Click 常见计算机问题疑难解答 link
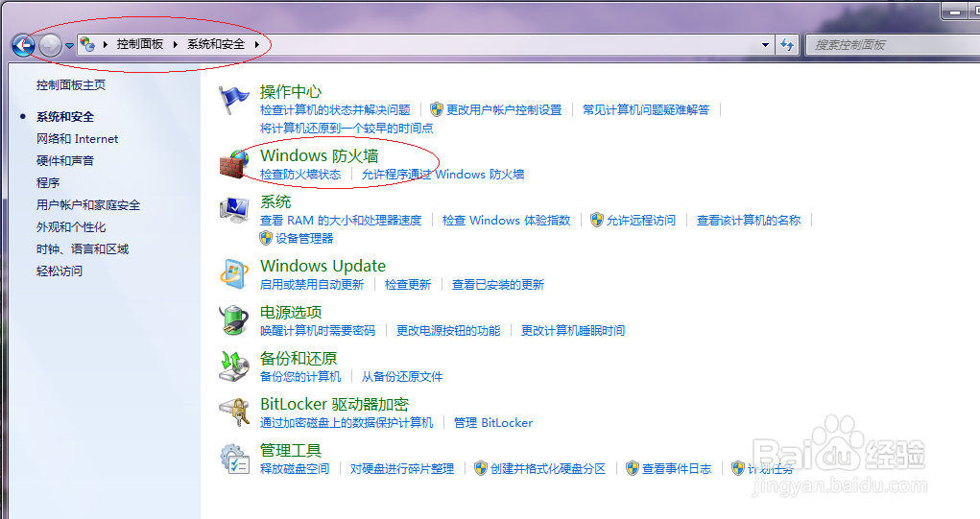The width and height of the screenshot is (980, 519). point(646,110)
